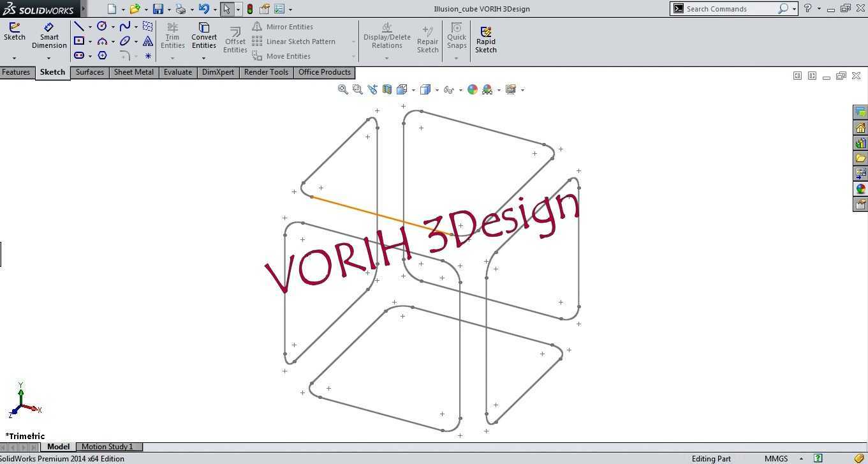Expand the Sketch button dropdown arrow

click(14, 58)
